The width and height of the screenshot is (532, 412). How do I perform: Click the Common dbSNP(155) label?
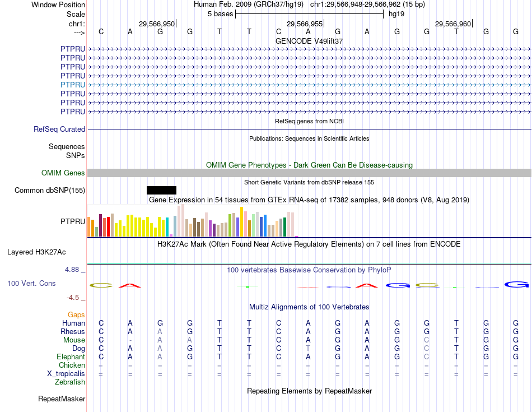pos(50,190)
